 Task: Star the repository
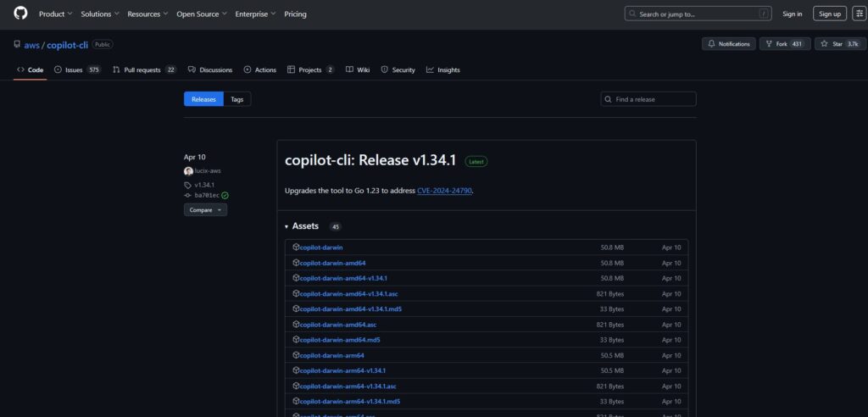pyautogui.click(x=840, y=44)
